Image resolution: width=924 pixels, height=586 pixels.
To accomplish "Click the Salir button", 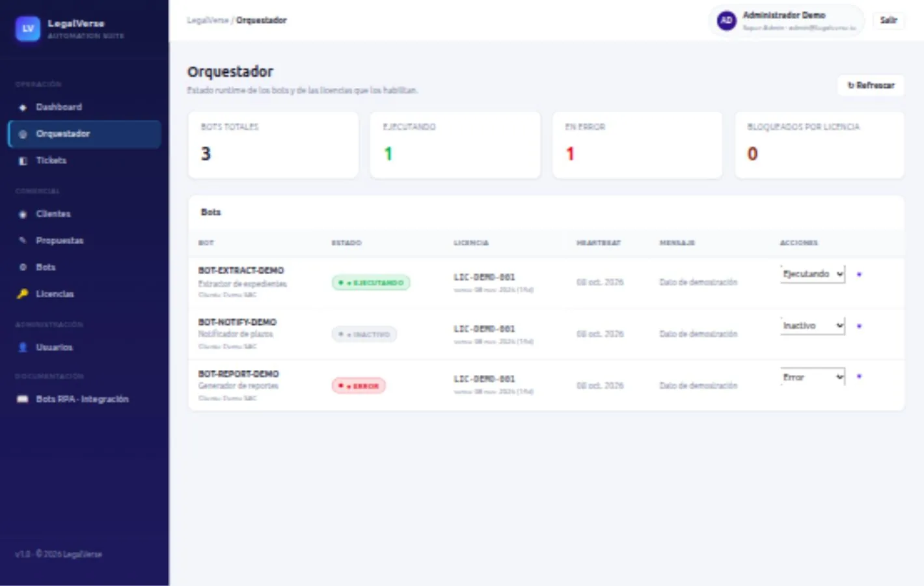I will click(888, 21).
